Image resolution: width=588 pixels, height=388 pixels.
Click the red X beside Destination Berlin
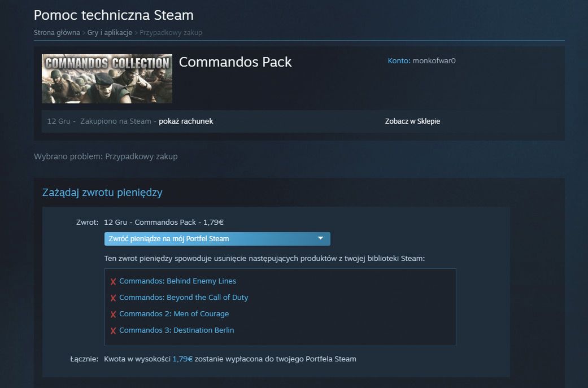point(113,331)
